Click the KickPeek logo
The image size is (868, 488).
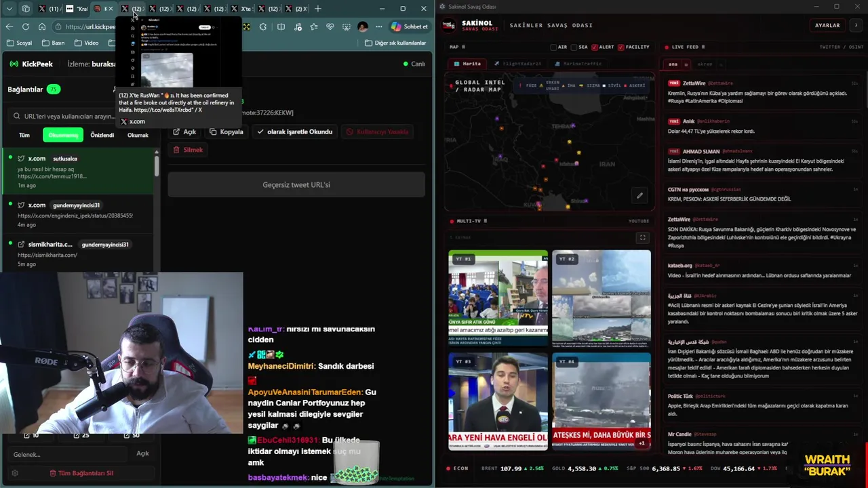pyautogui.click(x=31, y=64)
